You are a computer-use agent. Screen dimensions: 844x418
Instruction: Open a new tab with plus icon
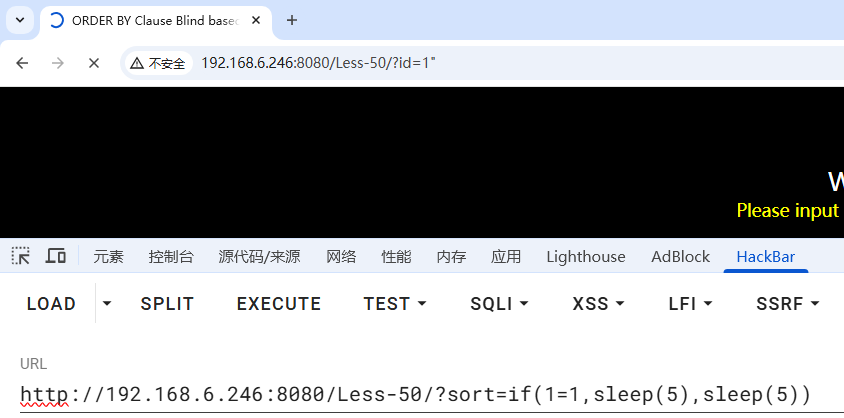(x=292, y=20)
